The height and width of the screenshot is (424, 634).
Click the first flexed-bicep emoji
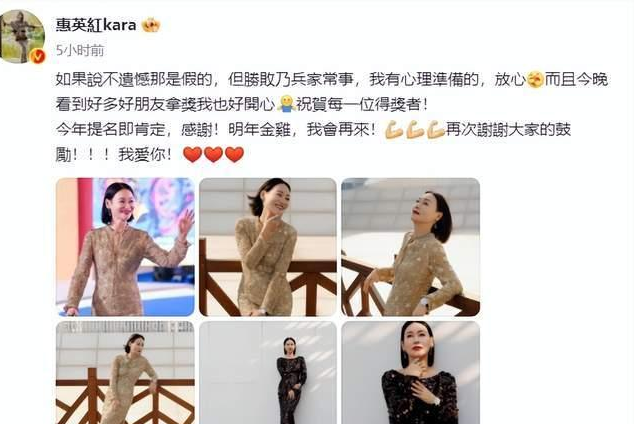click(x=393, y=130)
